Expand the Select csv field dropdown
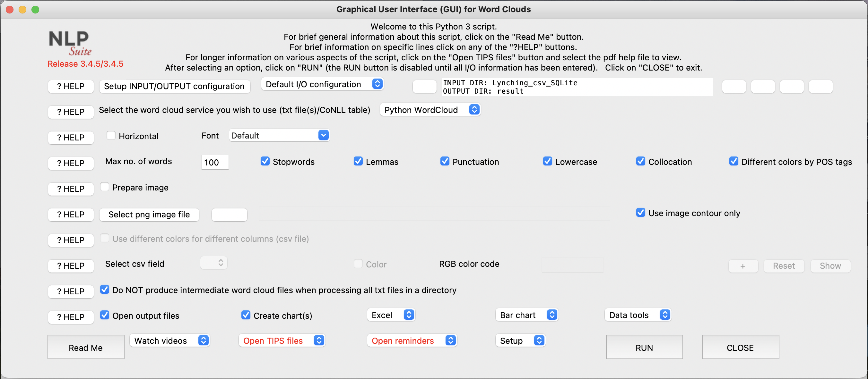 tap(213, 263)
